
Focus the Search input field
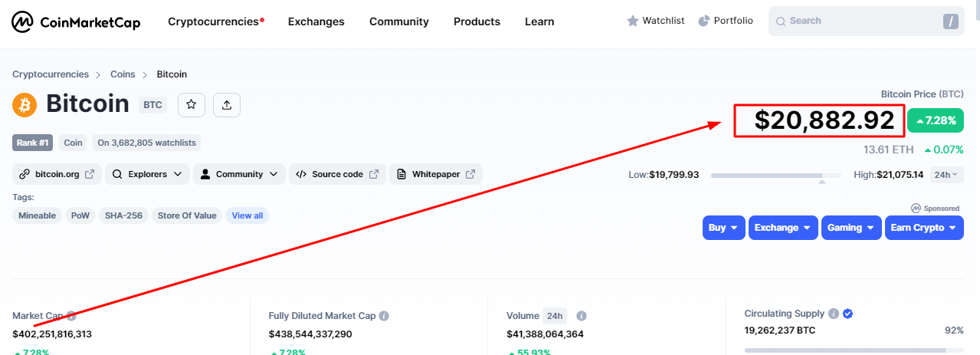coord(867,21)
